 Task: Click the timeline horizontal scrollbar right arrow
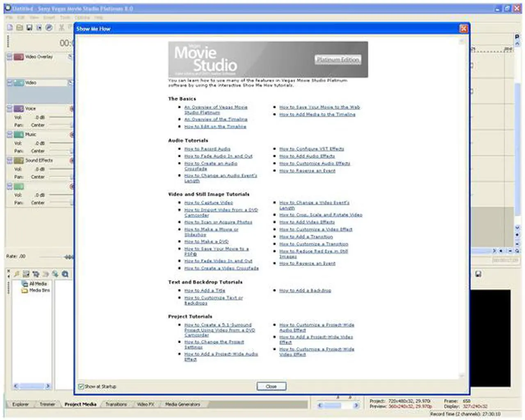494,251
